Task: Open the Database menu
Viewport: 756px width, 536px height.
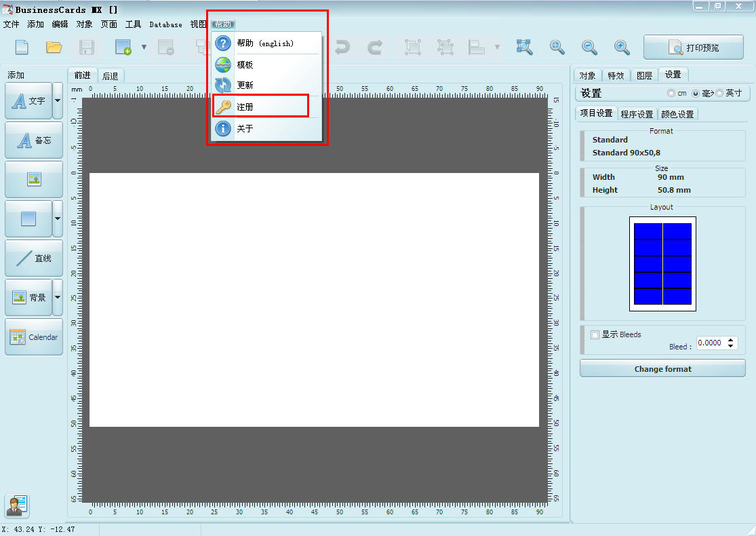Action: click(x=166, y=24)
